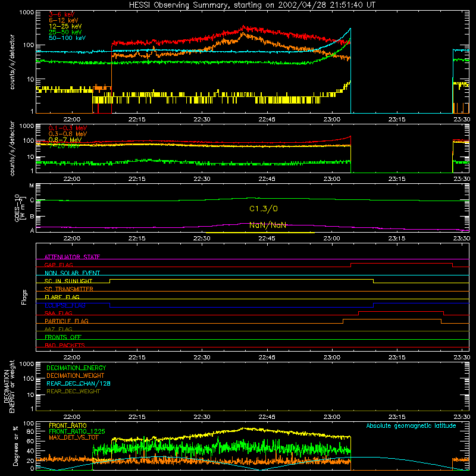Viewport: 476px width, 476px height.
Task: Select the 3-6 keV legend label
Action: point(62,14)
